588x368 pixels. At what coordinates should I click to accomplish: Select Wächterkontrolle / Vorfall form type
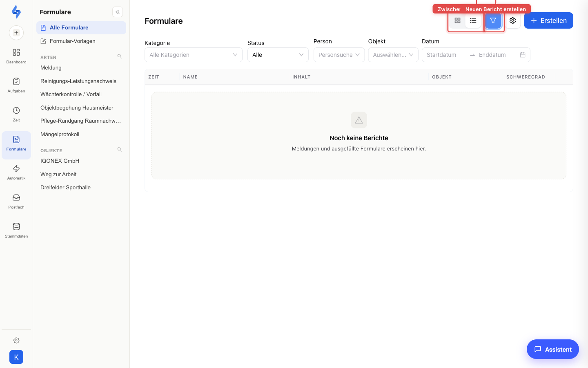tap(81, 94)
